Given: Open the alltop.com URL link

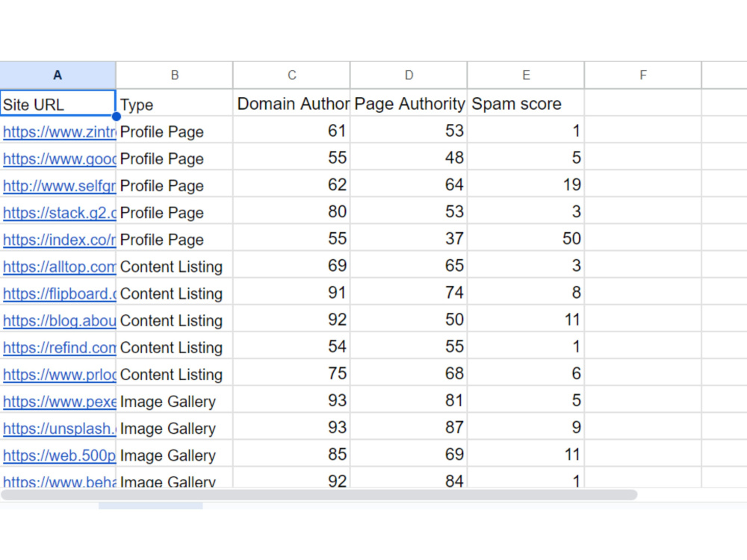Looking at the screenshot, I should [x=59, y=267].
